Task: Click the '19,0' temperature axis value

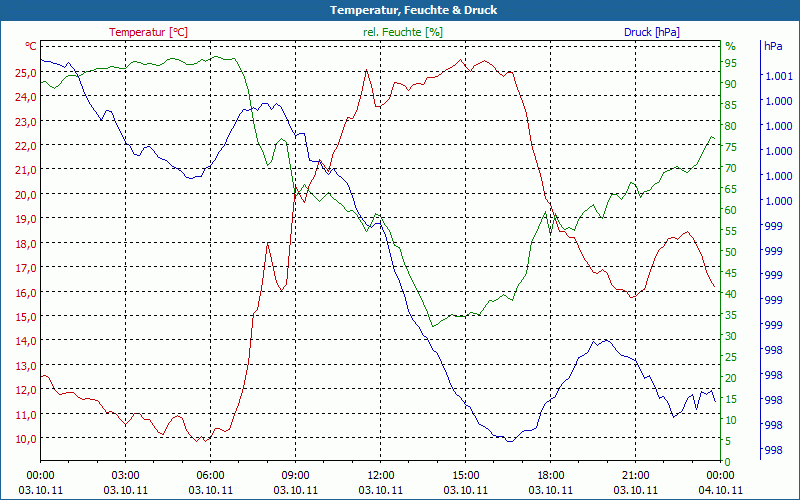Action: point(26,219)
